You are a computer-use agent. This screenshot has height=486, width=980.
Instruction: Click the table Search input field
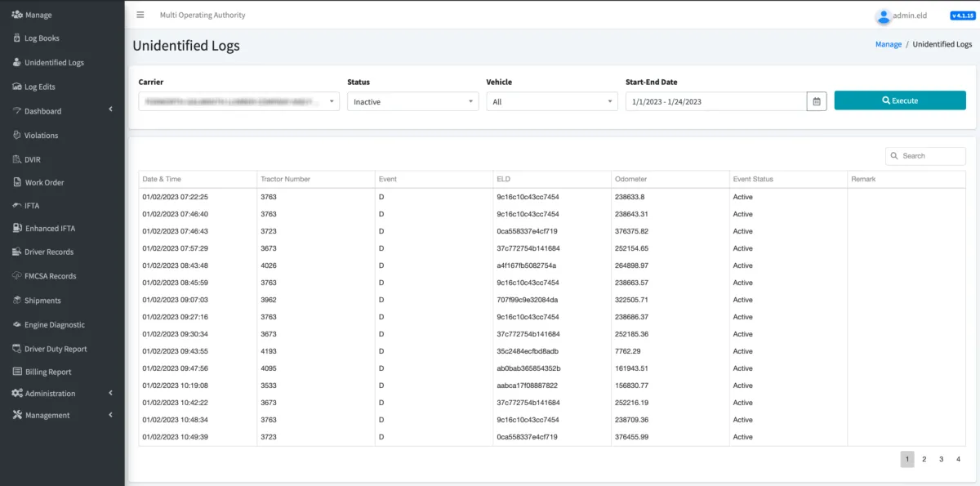(x=932, y=156)
